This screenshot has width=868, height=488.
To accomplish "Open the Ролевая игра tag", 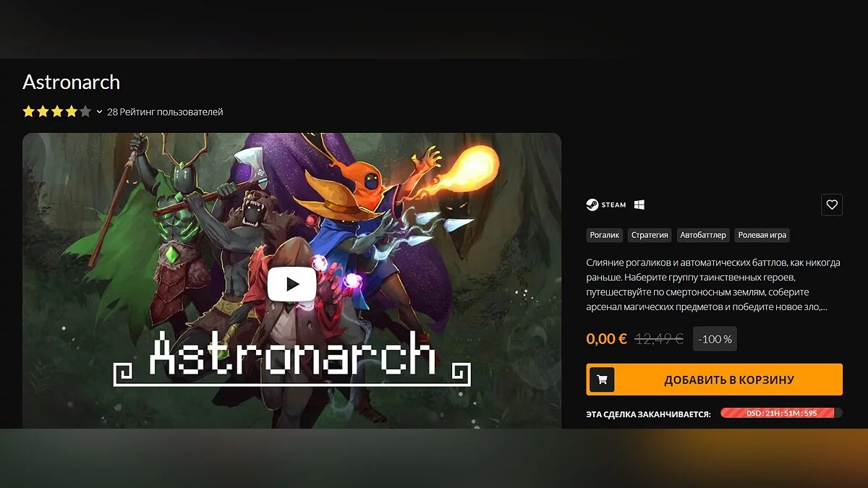I will (762, 235).
